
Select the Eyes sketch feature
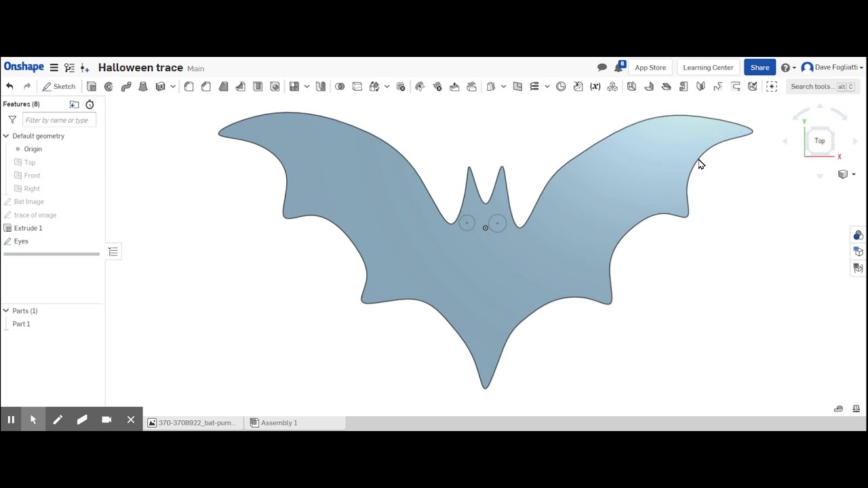click(x=21, y=241)
